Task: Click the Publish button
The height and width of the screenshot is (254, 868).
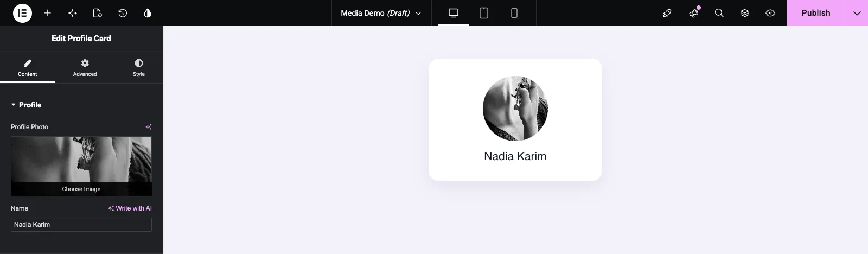Action: pyautogui.click(x=816, y=13)
